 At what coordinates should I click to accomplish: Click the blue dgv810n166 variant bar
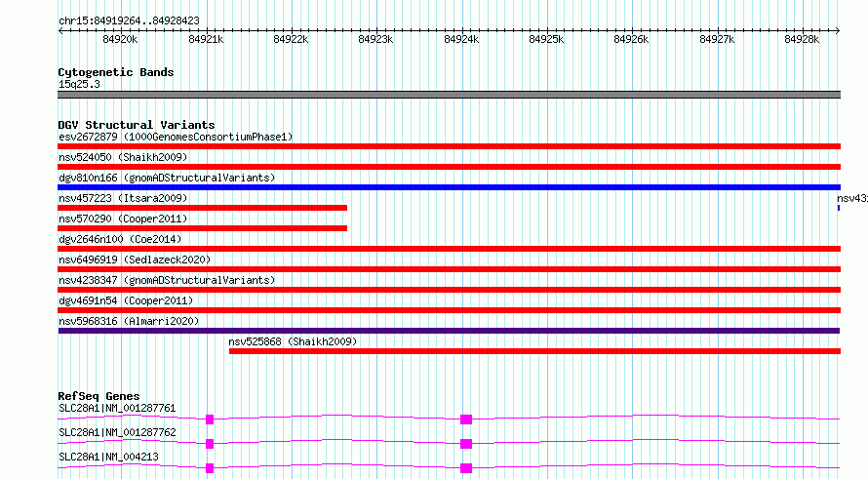point(449,187)
